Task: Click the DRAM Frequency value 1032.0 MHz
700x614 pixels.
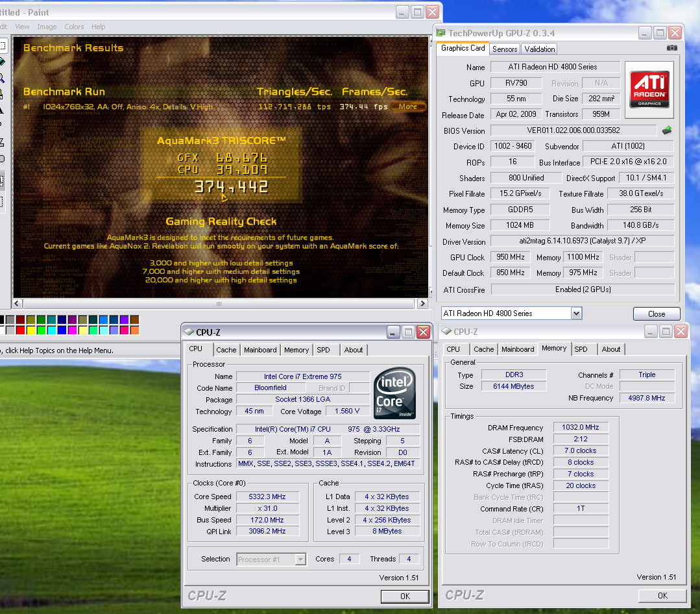Action: point(581,427)
